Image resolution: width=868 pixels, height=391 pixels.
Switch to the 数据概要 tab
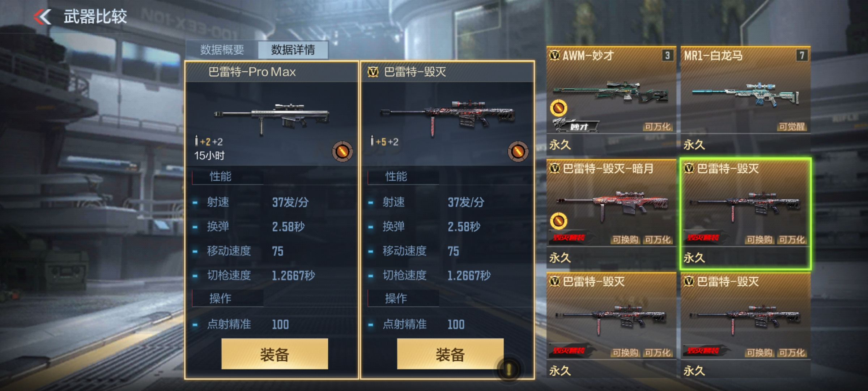[222, 50]
